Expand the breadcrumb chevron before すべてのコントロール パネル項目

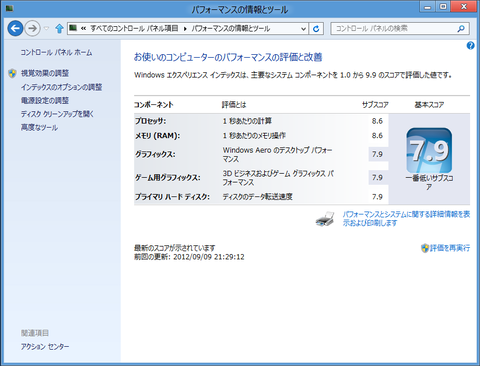coord(83,29)
